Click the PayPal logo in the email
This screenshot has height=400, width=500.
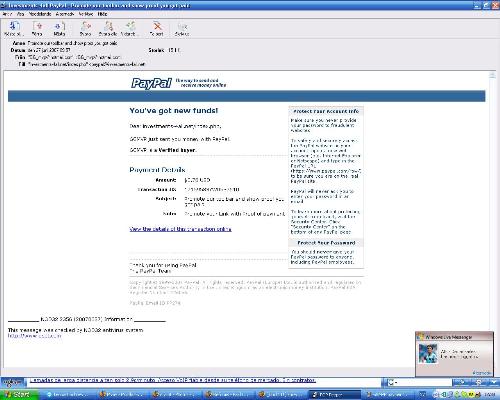[151, 83]
